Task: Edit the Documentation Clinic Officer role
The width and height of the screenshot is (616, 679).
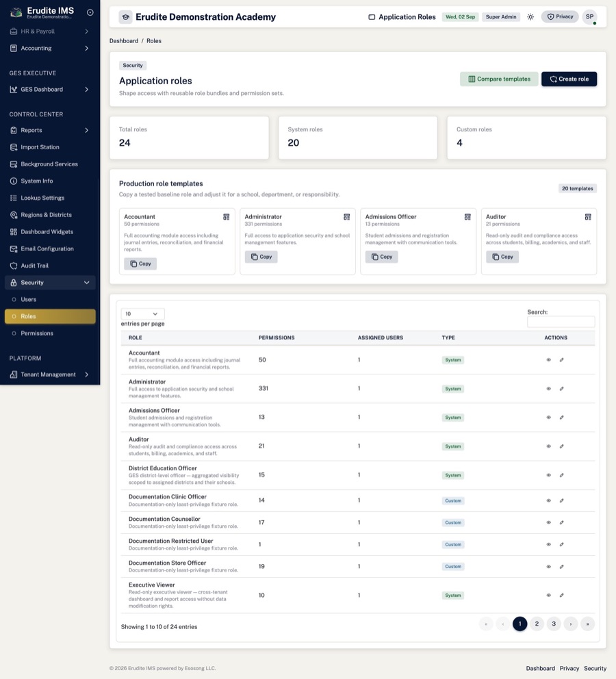Action: coord(561,500)
